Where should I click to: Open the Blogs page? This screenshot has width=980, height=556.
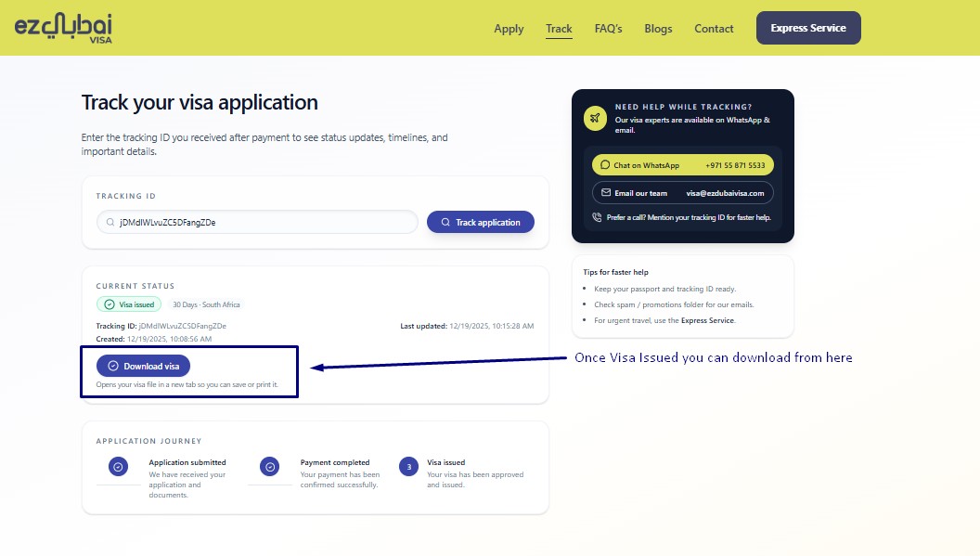click(x=658, y=29)
